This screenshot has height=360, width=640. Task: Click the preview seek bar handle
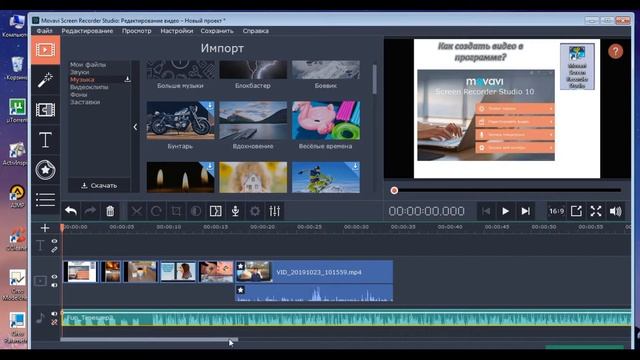(394, 190)
